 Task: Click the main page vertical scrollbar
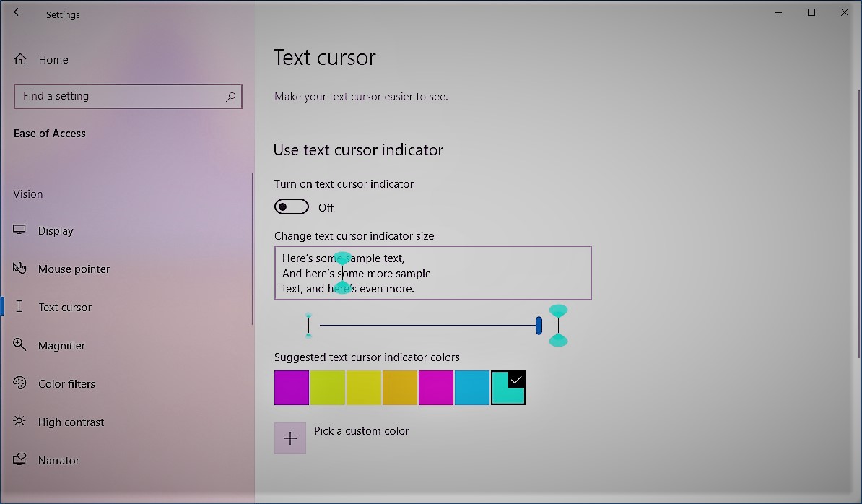(858, 225)
